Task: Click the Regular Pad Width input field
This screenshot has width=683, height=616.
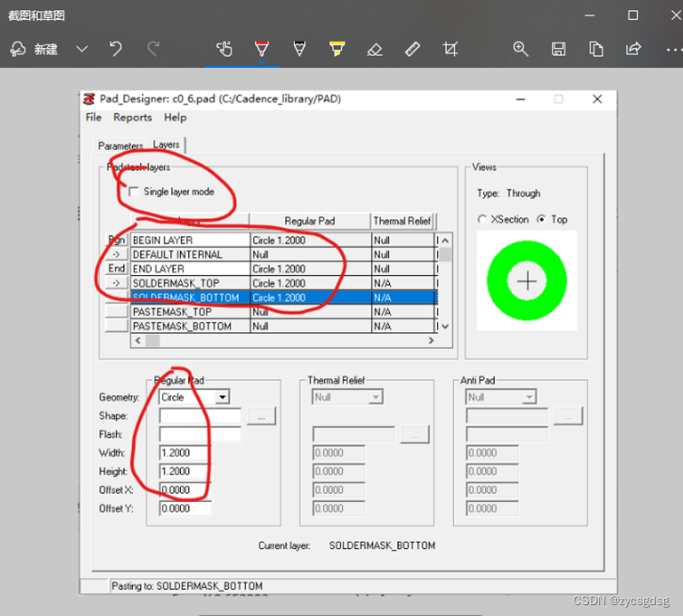Action: tap(185, 452)
